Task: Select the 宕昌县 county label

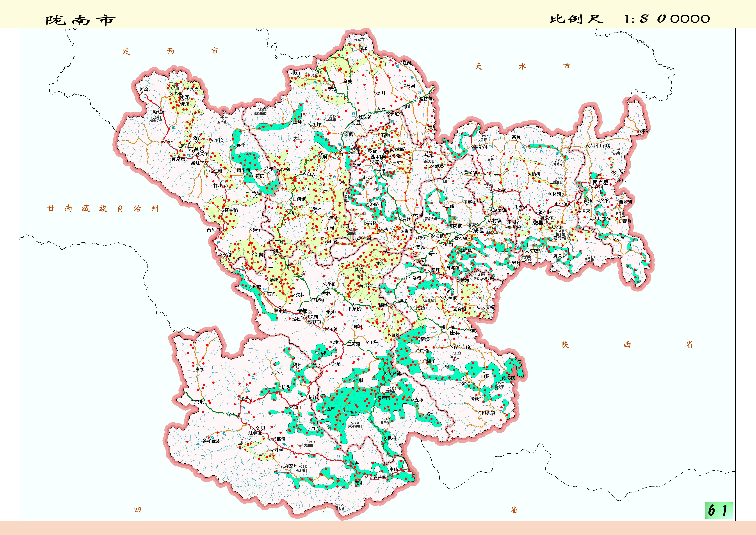Action: point(196,149)
